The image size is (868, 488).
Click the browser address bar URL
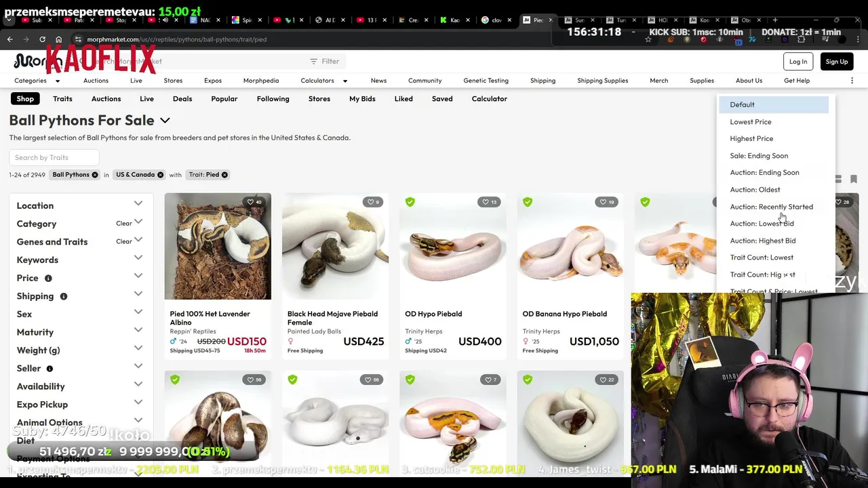(176, 39)
